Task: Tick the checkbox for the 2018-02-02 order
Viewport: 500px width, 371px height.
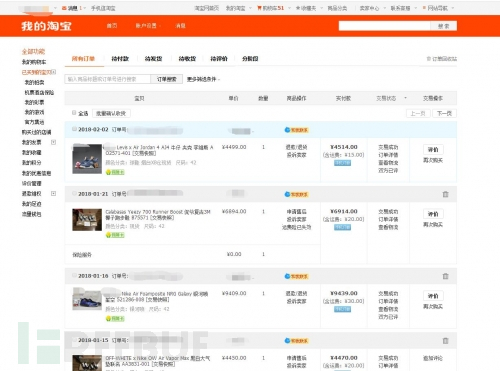Action: click(74, 129)
